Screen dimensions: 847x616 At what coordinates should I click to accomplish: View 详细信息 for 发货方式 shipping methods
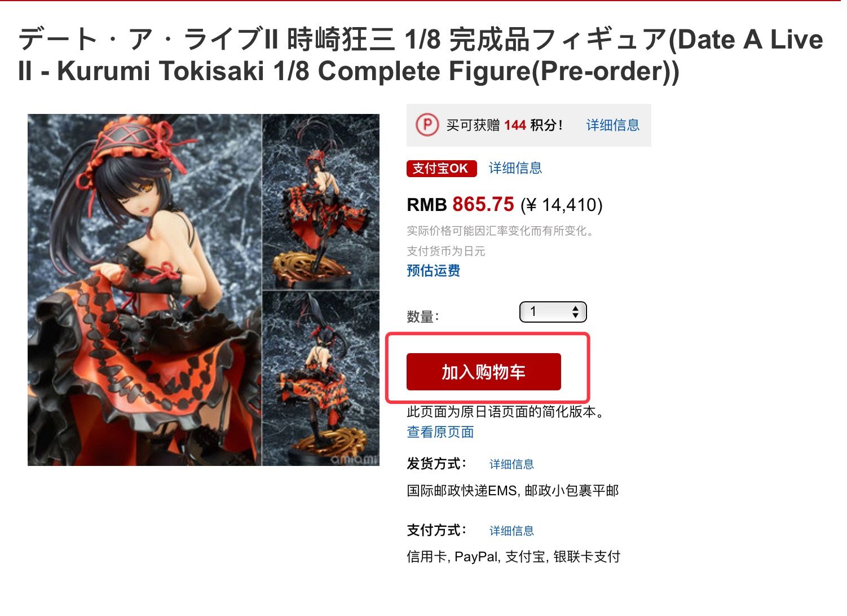click(x=511, y=464)
